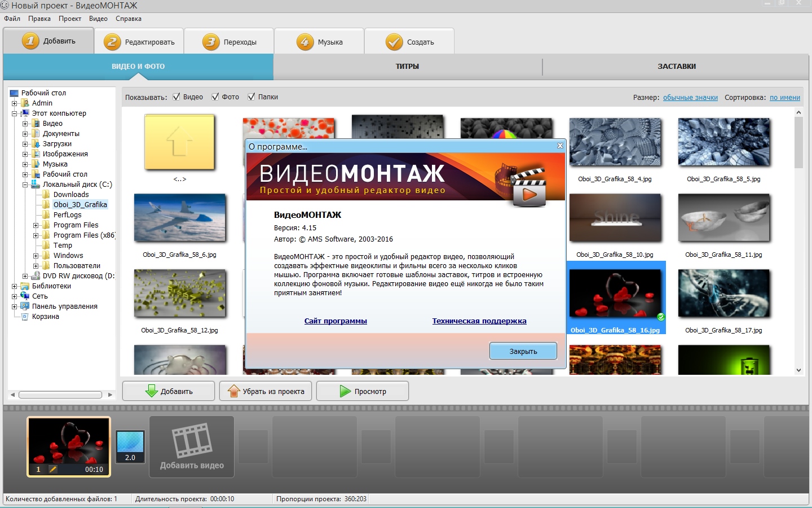Select the Temp folder in tree
Screen dimensions: 812x508
(x=63, y=246)
